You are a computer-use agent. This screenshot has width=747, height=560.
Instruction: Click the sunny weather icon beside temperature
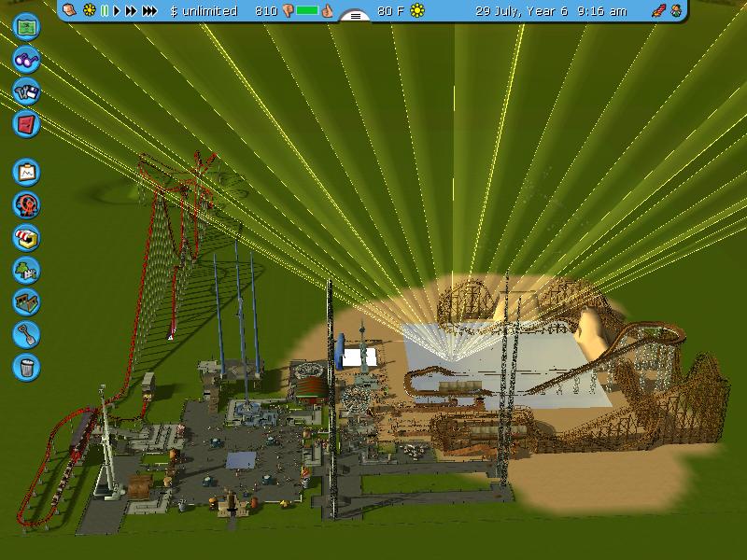[417, 10]
